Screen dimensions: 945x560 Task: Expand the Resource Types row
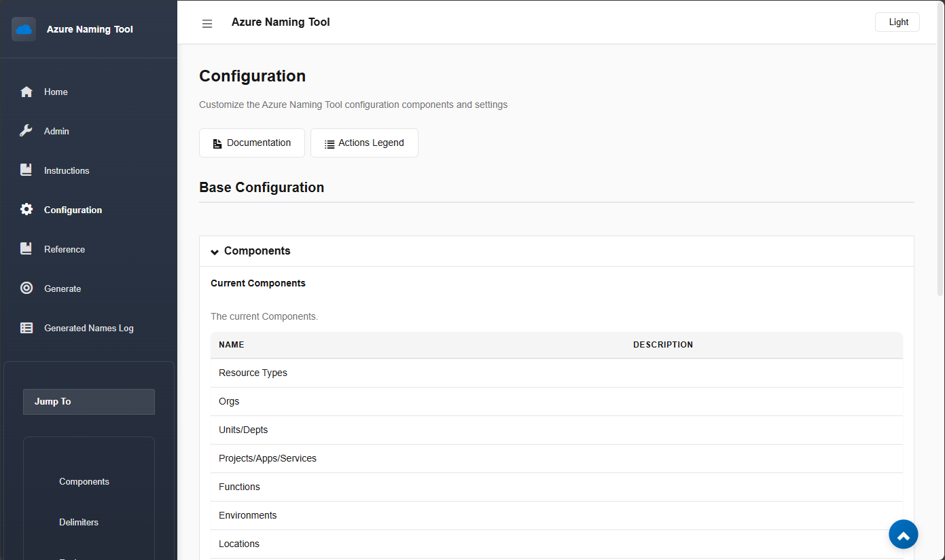(253, 373)
